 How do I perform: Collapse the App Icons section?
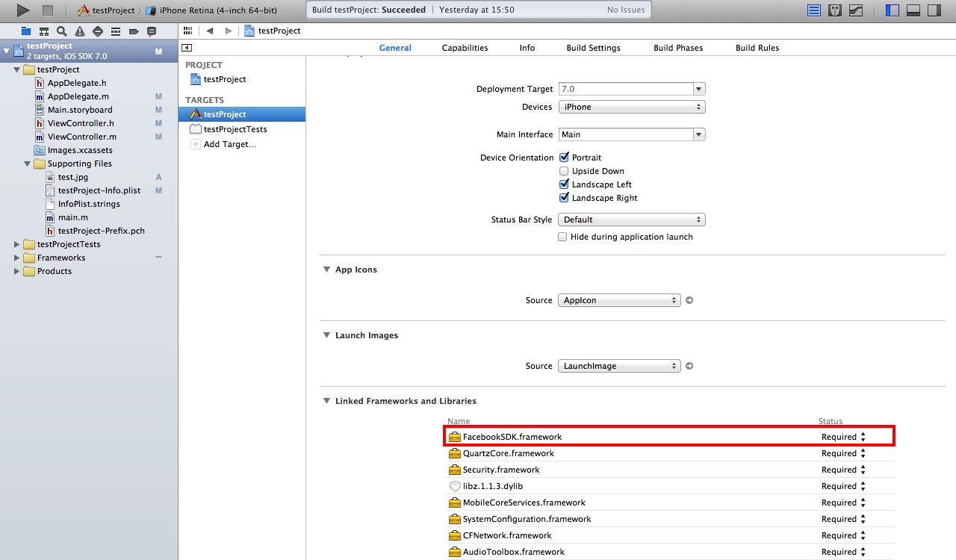pos(326,270)
